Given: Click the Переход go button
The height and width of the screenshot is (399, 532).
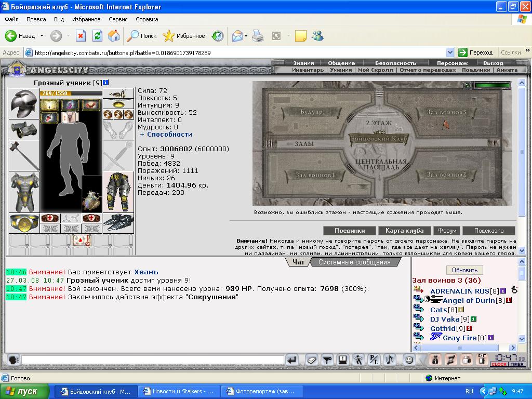Looking at the screenshot, I should click(x=476, y=52).
